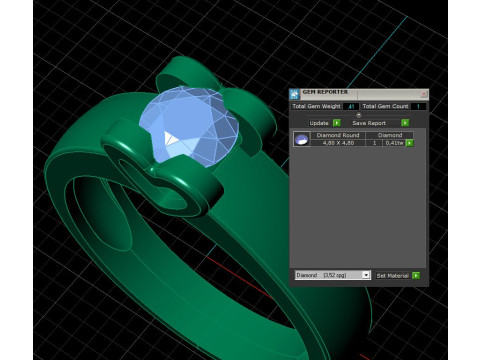Viewport: 480px width, 360px height.
Task: Click the Total Gem Weight value field
Action: 350,107
